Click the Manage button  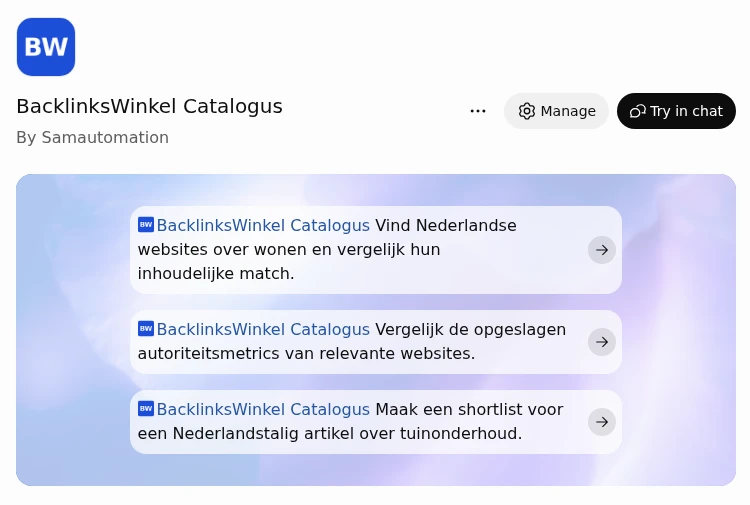pos(556,111)
